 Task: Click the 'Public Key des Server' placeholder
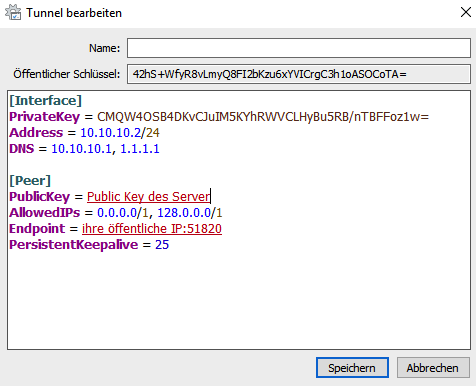pyautogui.click(x=149, y=197)
